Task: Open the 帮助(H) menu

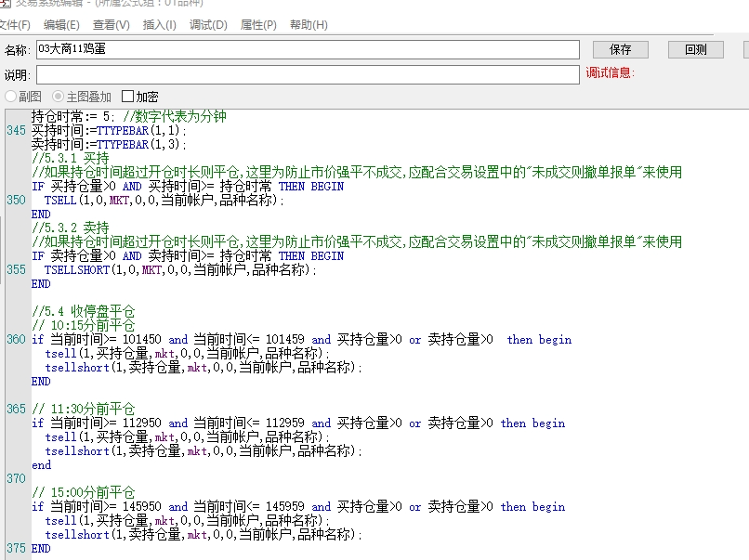Action: 309,25
